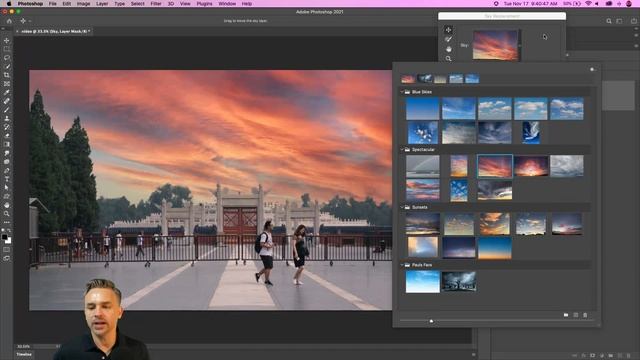Select the Gradient tool
The height and width of the screenshot is (360, 640).
7,144
